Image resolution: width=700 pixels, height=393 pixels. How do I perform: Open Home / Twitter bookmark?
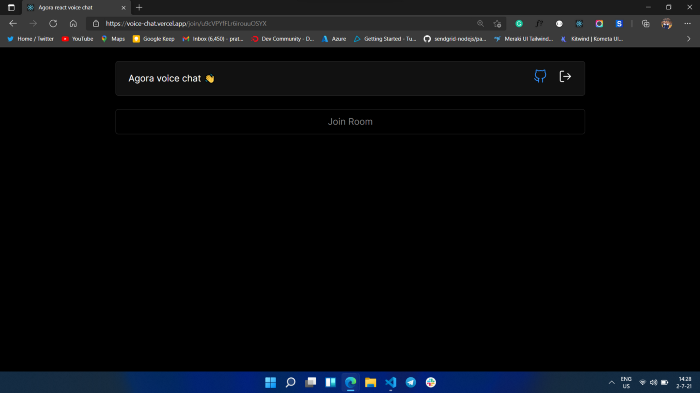click(30, 39)
